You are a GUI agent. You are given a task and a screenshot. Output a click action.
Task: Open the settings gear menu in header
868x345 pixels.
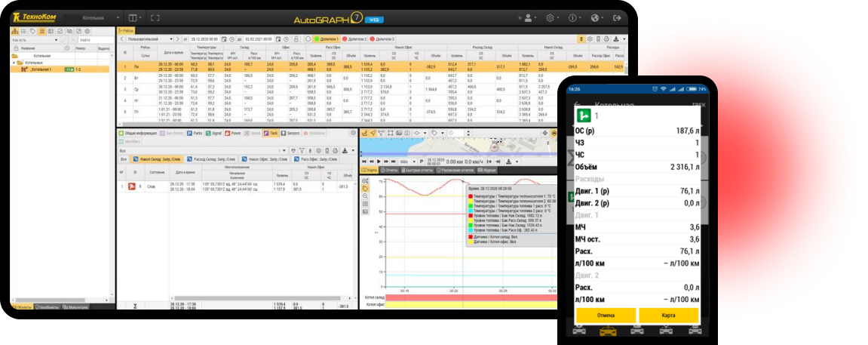tap(551, 17)
